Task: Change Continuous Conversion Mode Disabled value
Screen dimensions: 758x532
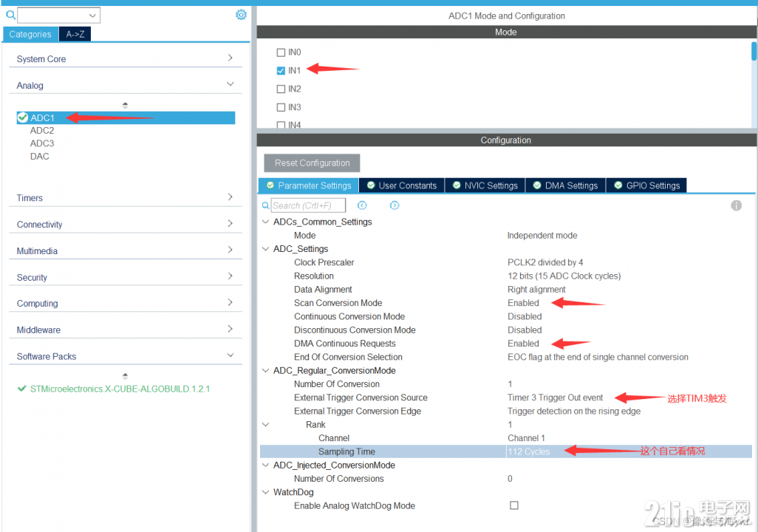Action: (525, 317)
